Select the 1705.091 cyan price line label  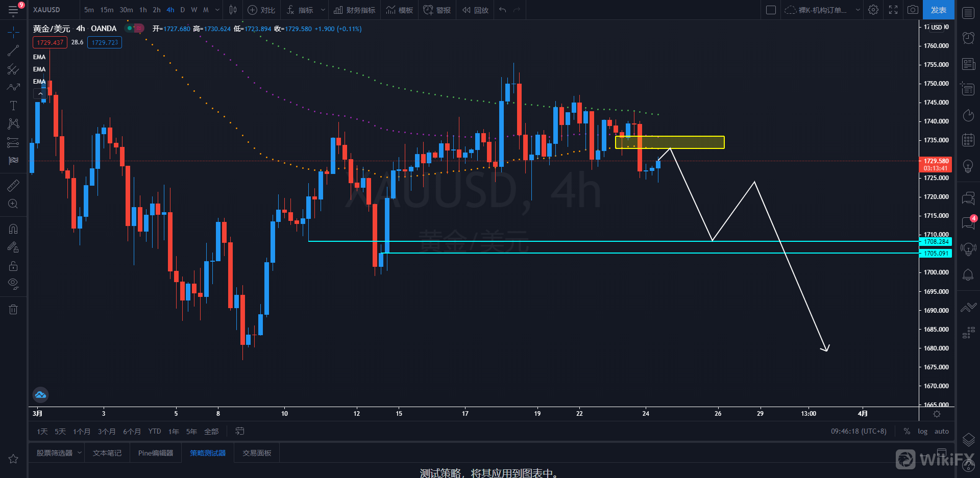[x=936, y=253]
